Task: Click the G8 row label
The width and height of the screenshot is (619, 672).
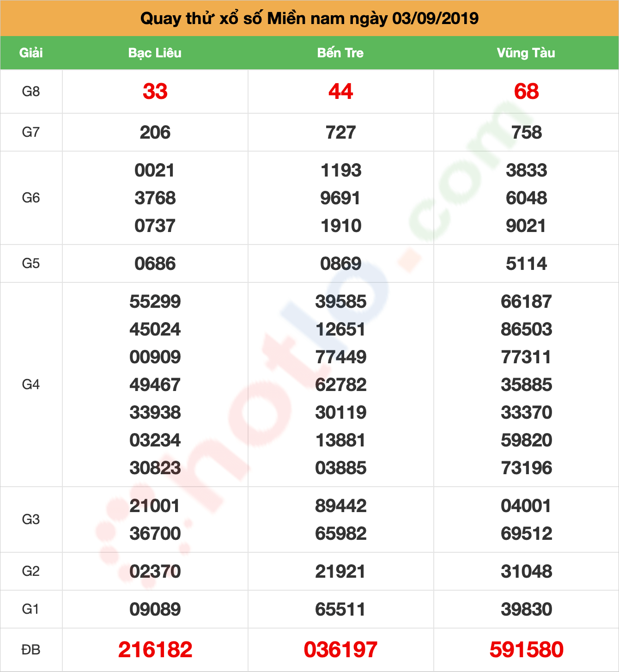Action: tap(31, 92)
